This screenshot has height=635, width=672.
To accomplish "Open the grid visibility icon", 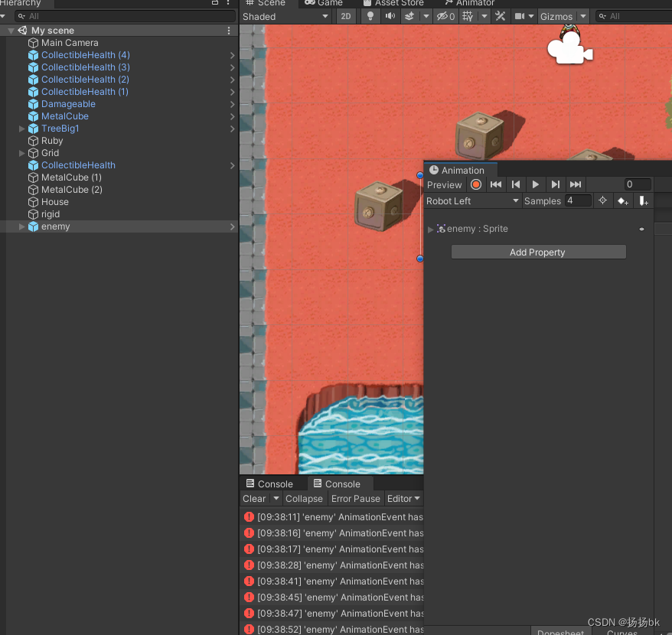I will 466,15.
